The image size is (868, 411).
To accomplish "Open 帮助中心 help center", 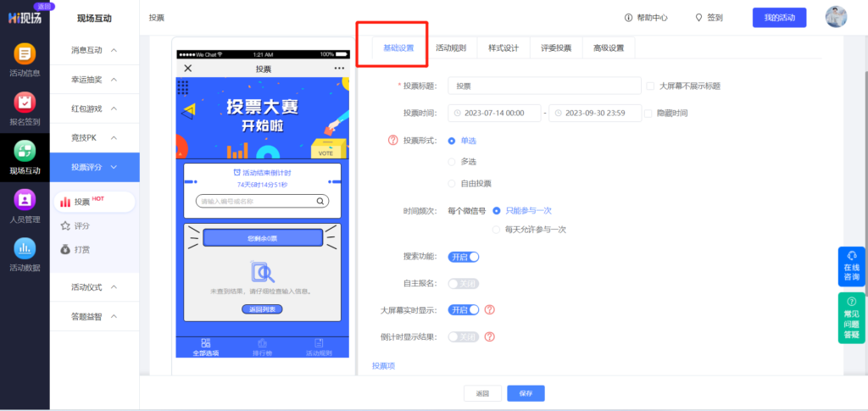I will pos(645,18).
